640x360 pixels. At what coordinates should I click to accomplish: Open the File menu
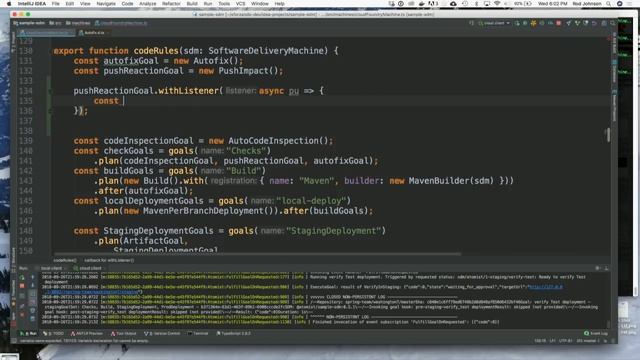click(x=56, y=4)
